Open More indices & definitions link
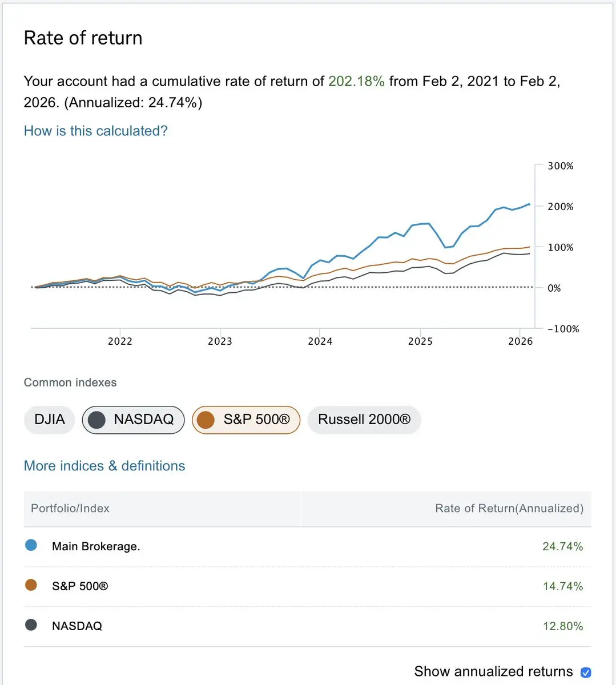Viewport: 616px width, 685px height. click(x=104, y=466)
